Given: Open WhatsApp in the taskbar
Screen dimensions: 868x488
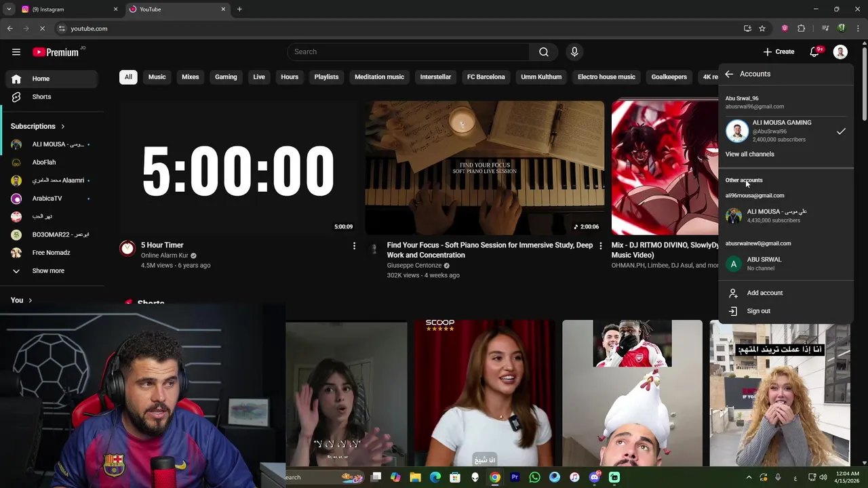Looking at the screenshot, I should (x=534, y=477).
